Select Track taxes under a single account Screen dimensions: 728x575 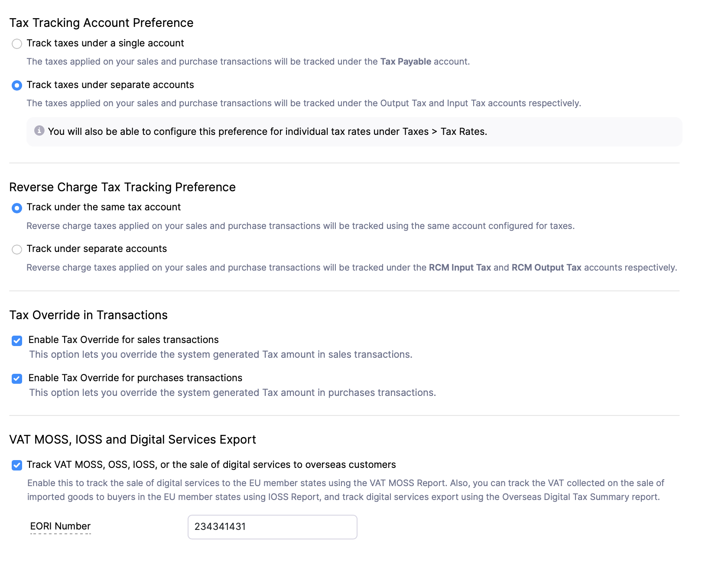[x=17, y=44]
